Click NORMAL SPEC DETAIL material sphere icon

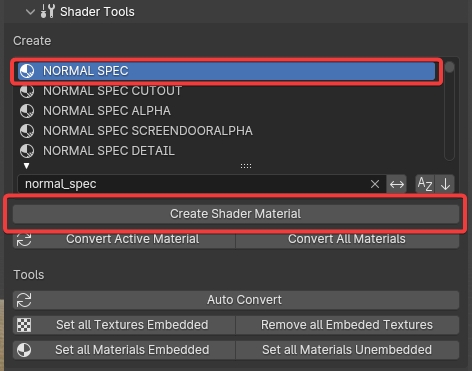[27, 151]
